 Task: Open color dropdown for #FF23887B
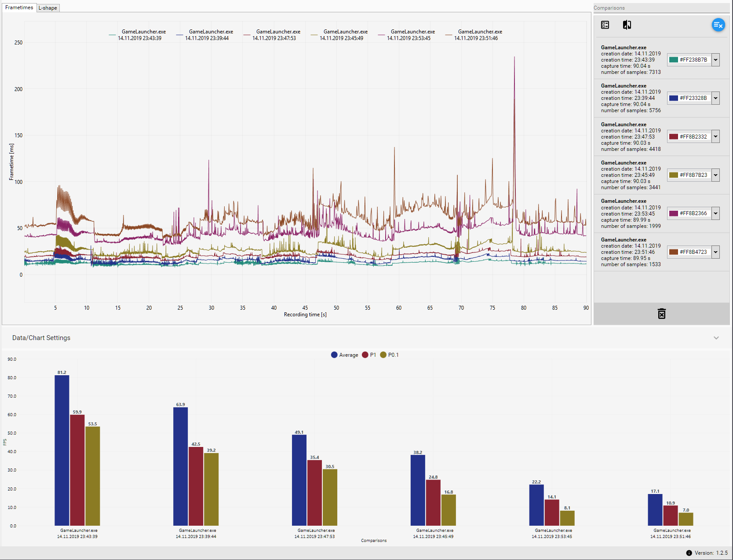coord(716,60)
